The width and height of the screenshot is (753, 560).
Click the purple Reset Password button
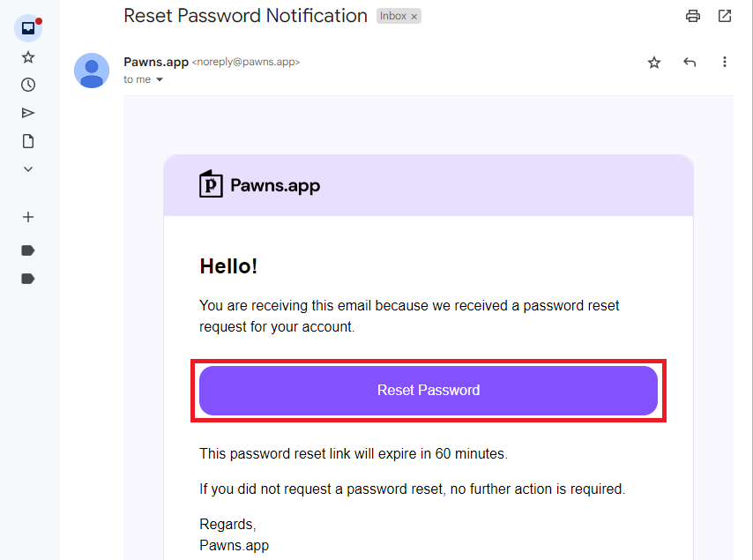(429, 391)
